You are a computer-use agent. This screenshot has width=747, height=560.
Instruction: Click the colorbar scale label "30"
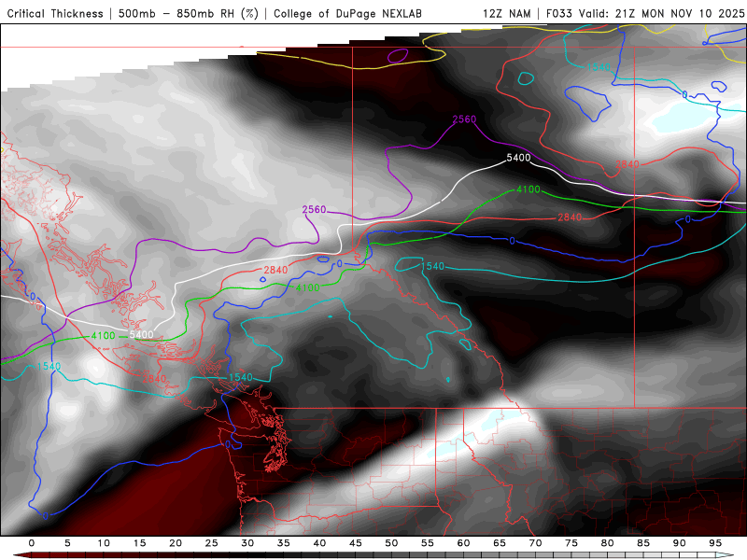click(x=247, y=543)
